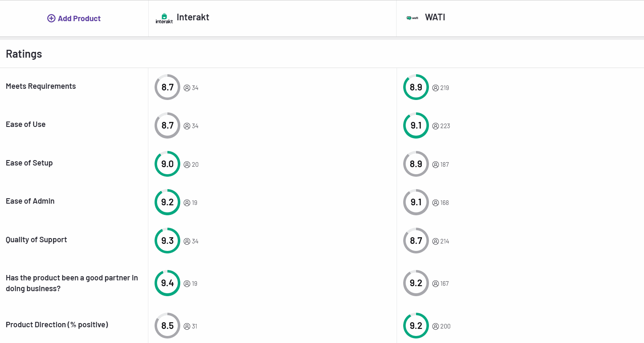Open the Add Product link
This screenshot has width=644, height=343.
tap(79, 18)
